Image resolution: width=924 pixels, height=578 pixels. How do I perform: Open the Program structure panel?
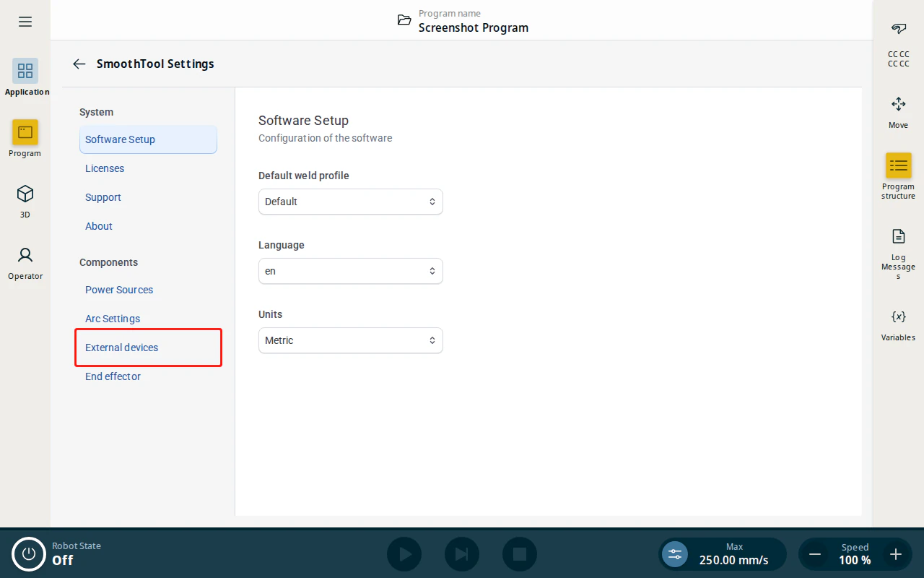point(899,165)
